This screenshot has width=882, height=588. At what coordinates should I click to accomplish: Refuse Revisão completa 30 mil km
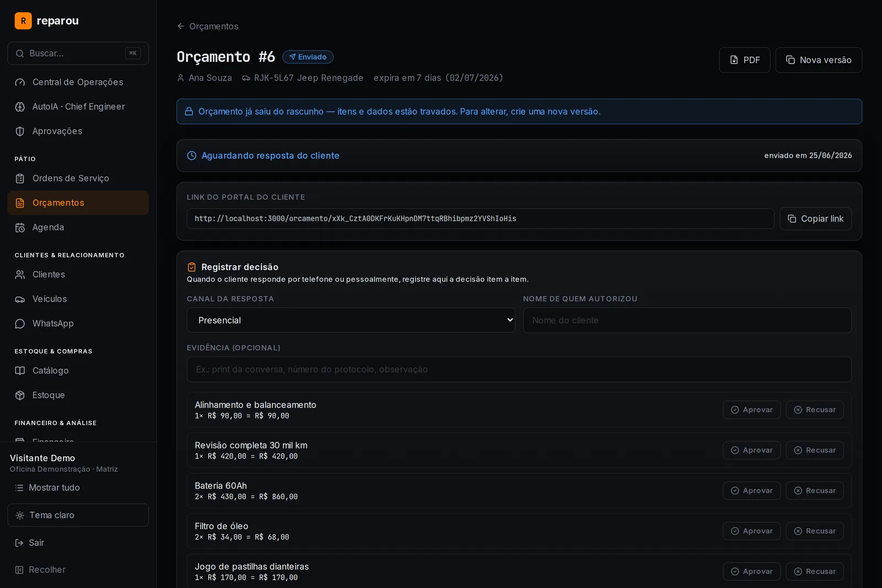(815, 450)
